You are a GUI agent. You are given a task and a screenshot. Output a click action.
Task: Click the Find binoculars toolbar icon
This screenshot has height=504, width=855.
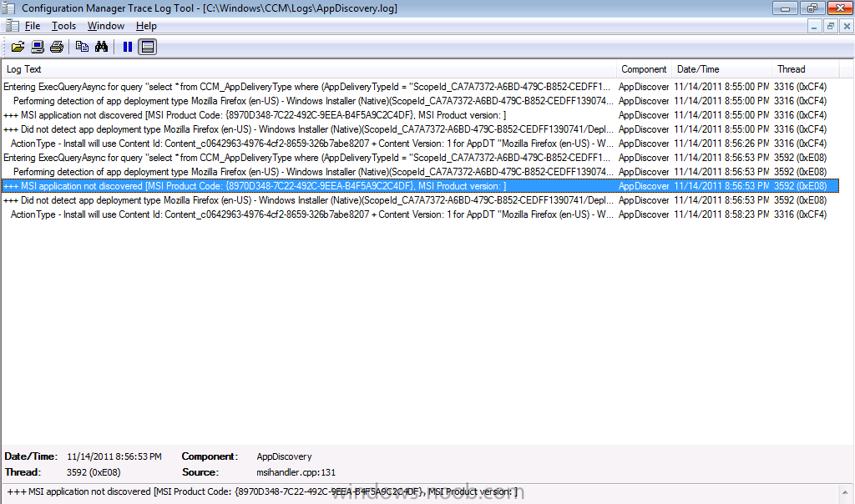click(101, 47)
